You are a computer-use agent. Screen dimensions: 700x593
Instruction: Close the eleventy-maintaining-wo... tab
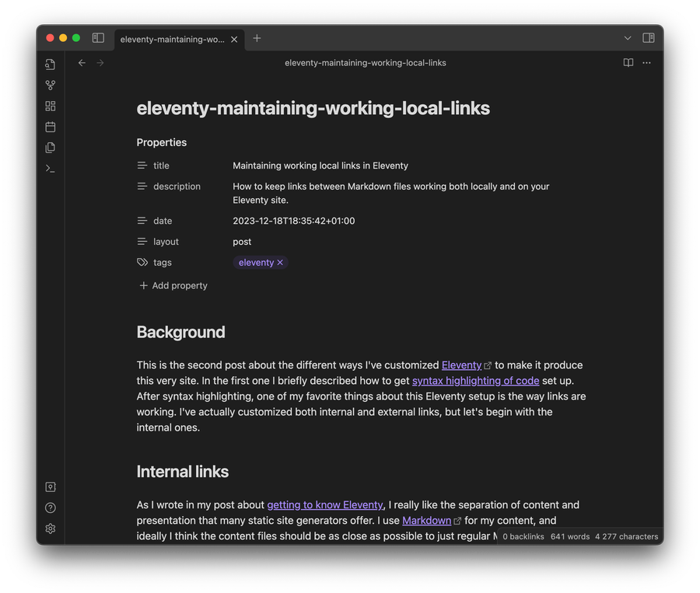click(x=234, y=40)
